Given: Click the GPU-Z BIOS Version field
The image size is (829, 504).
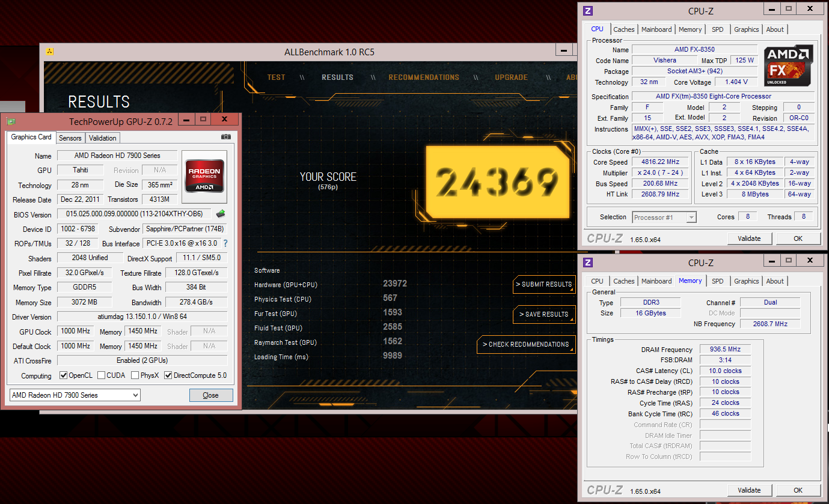Looking at the screenshot, I should [135, 214].
